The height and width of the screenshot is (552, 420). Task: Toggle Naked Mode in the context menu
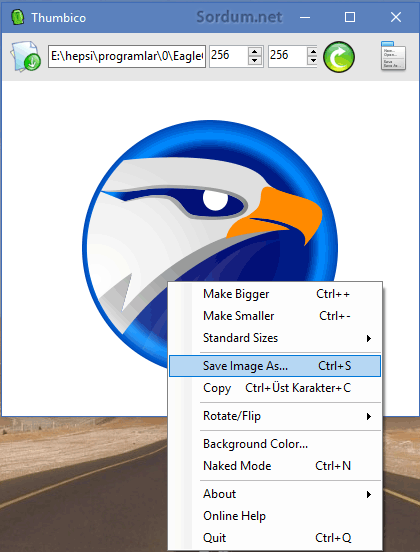pyautogui.click(x=275, y=466)
